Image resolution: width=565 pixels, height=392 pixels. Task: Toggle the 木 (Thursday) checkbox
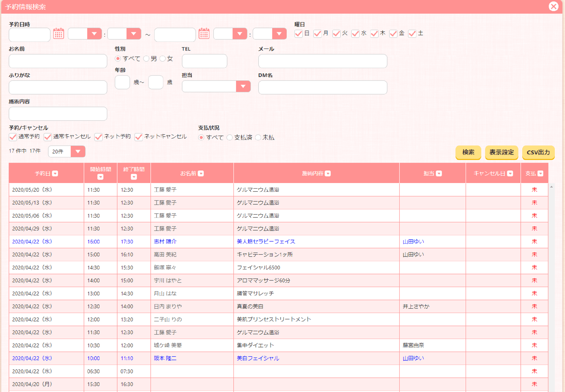pos(374,34)
